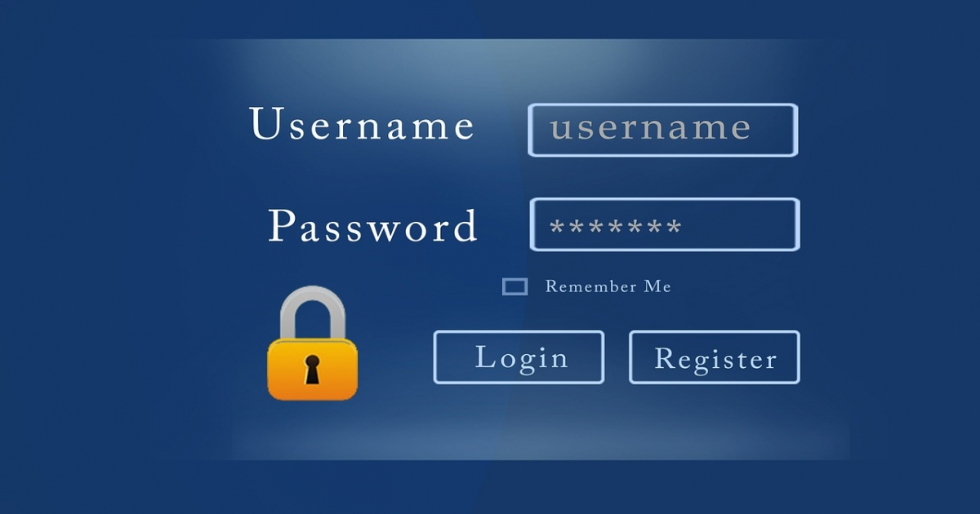This screenshot has height=514, width=980.
Task: Click the Login button
Action: (519, 357)
